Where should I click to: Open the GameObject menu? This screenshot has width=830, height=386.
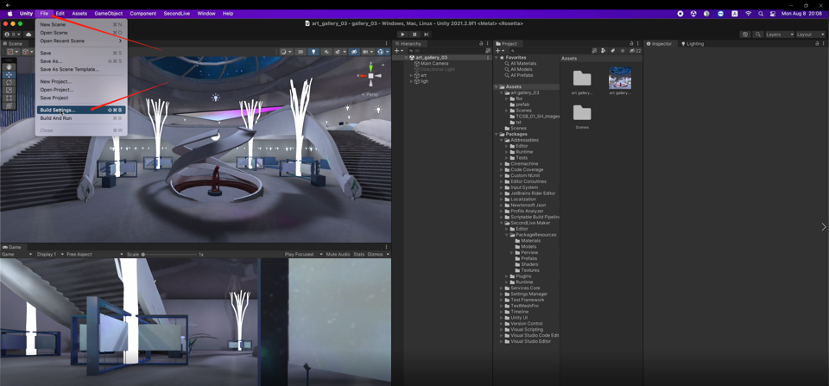pyautogui.click(x=109, y=13)
